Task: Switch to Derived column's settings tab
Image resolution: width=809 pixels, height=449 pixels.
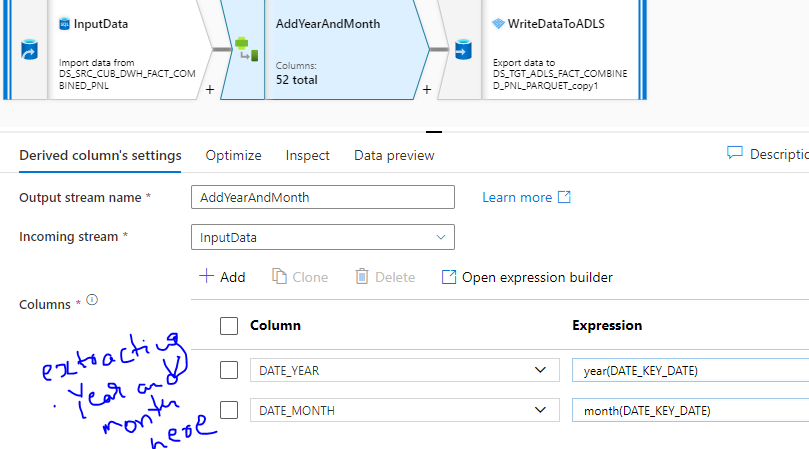Action: pyautogui.click(x=100, y=155)
